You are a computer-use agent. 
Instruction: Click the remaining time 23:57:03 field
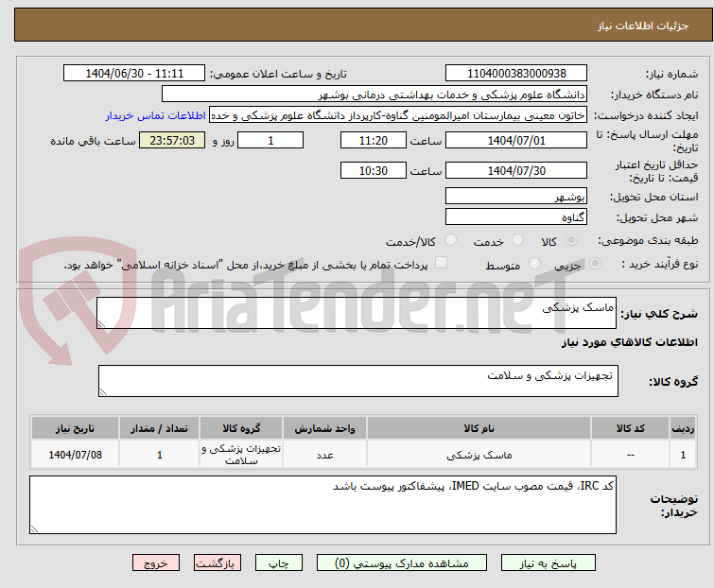tap(172, 140)
